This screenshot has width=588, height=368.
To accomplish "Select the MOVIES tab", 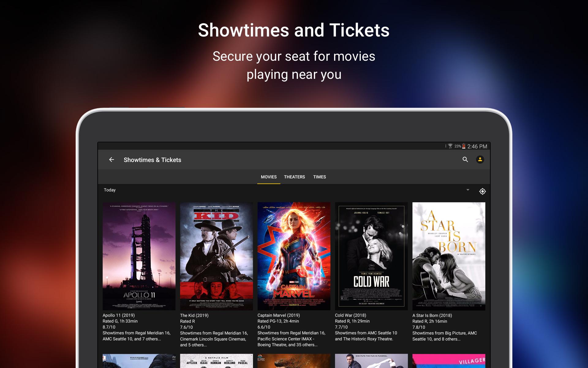I will coord(269,177).
